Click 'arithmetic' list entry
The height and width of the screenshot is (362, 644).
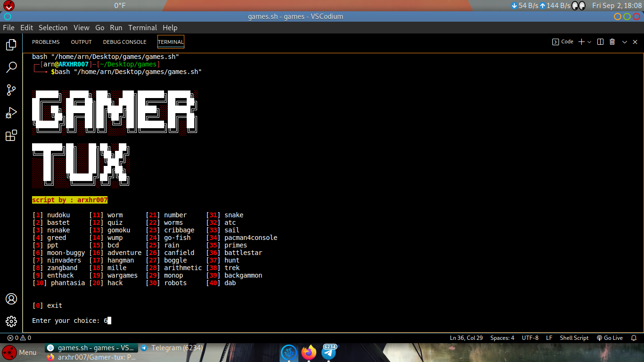pyautogui.click(x=183, y=268)
